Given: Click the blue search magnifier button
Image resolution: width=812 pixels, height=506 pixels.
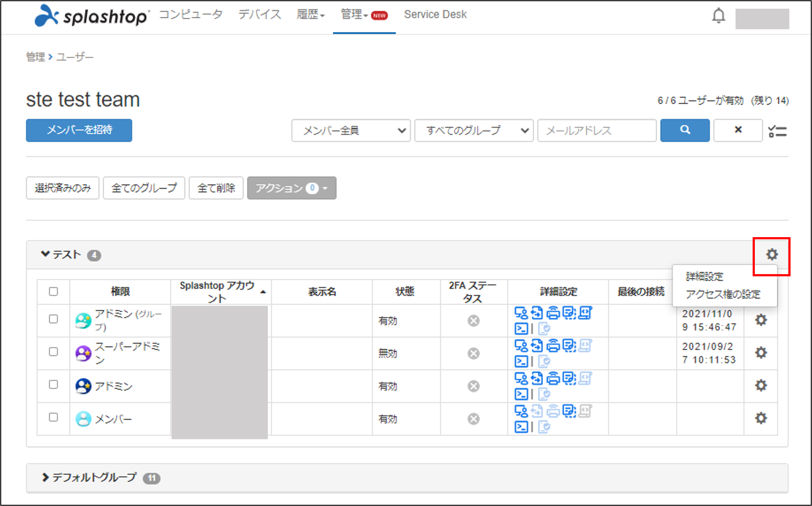Looking at the screenshot, I should [x=685, y=130].
